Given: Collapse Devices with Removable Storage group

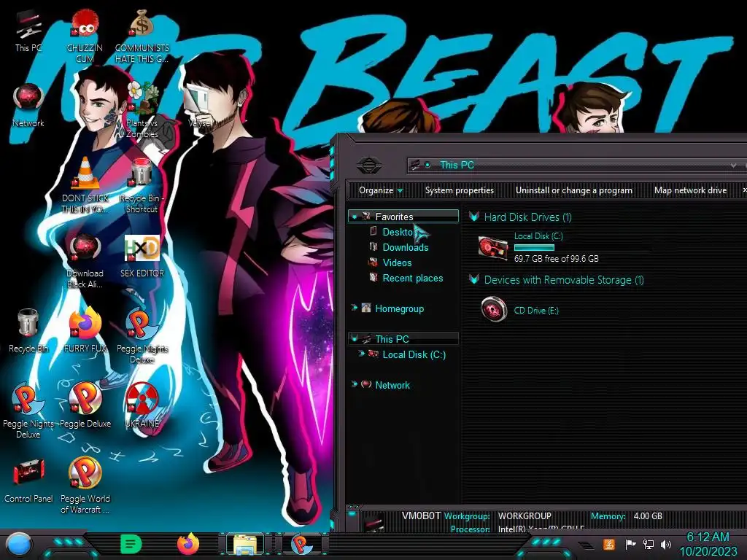Looking at the screenshot, I should click(474, 279).
